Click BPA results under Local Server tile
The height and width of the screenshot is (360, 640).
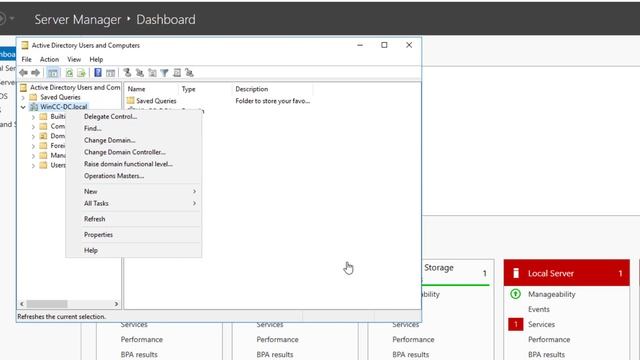click(546, 355)
